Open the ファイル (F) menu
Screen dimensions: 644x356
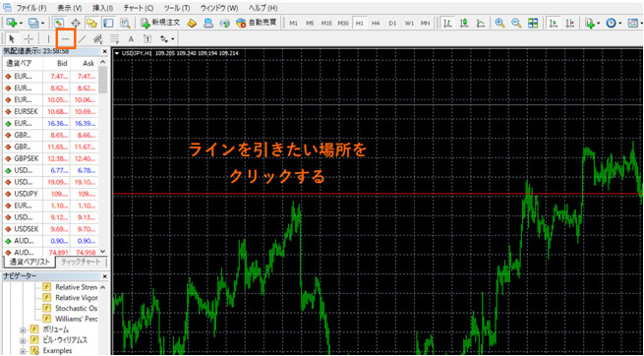pos(30,8)
